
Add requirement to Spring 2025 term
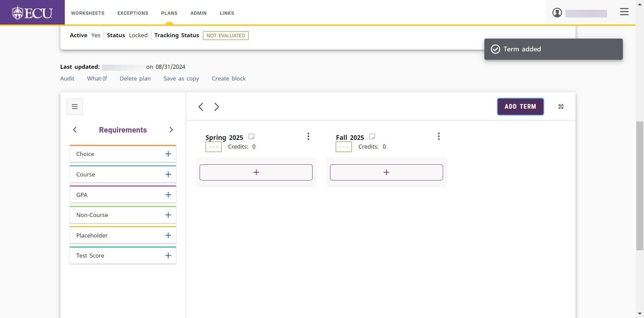[x=256, y=172]
